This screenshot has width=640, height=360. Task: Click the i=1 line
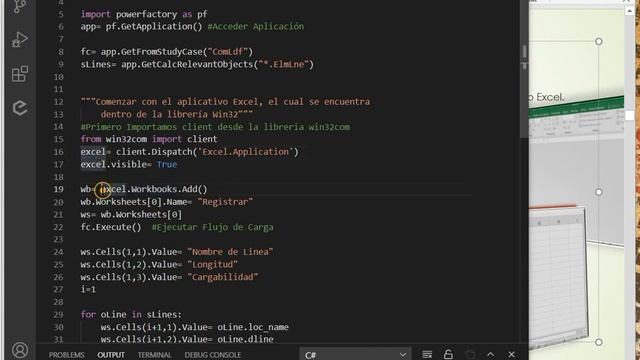(88, 289)
